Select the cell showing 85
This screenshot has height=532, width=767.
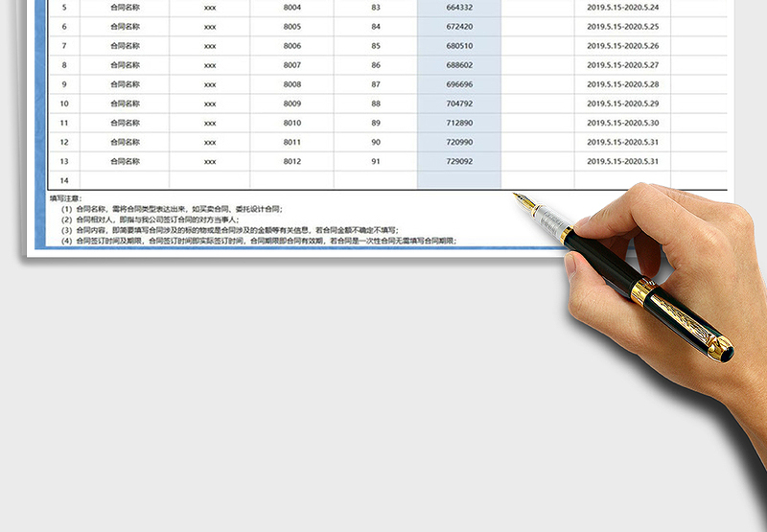[x=376, y=45]
